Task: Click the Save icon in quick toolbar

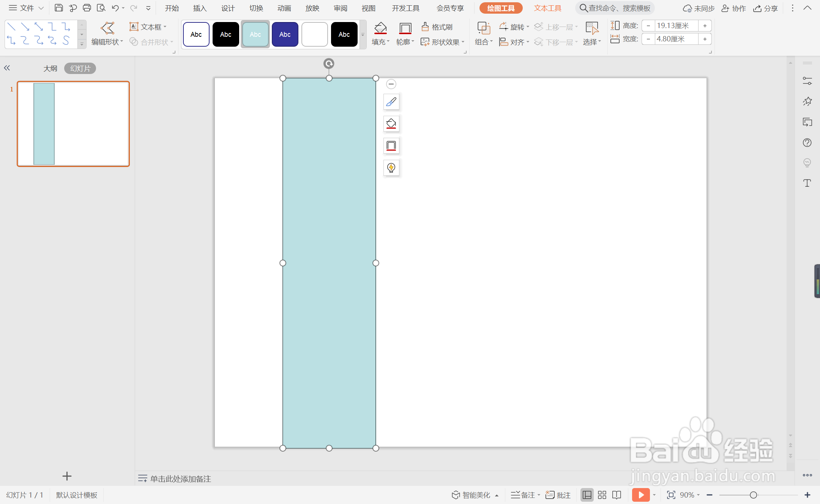Action: [x=58, y=8]
